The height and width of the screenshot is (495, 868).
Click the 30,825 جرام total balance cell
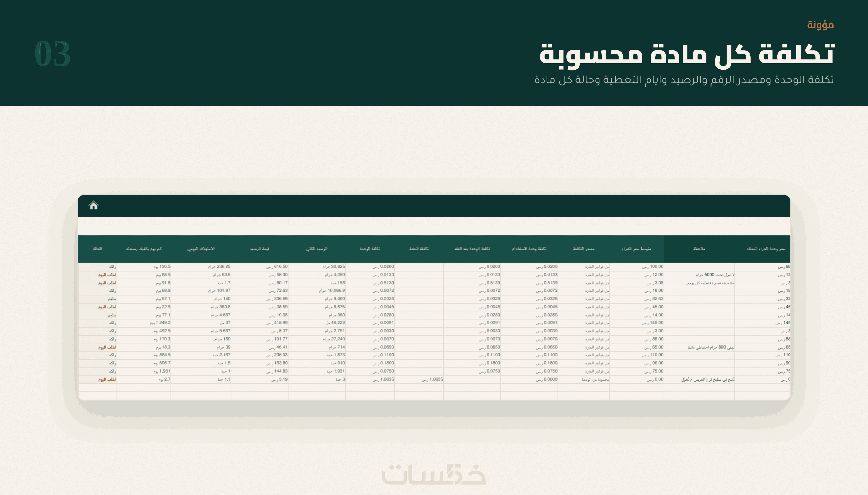click(x=317, y=267)
